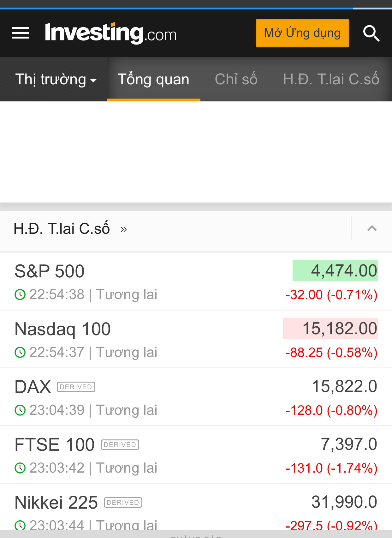Click the DERIVED badge next to DAX
Image resolution: width=392 pixels, height=538 pixels.
(76, 387)
